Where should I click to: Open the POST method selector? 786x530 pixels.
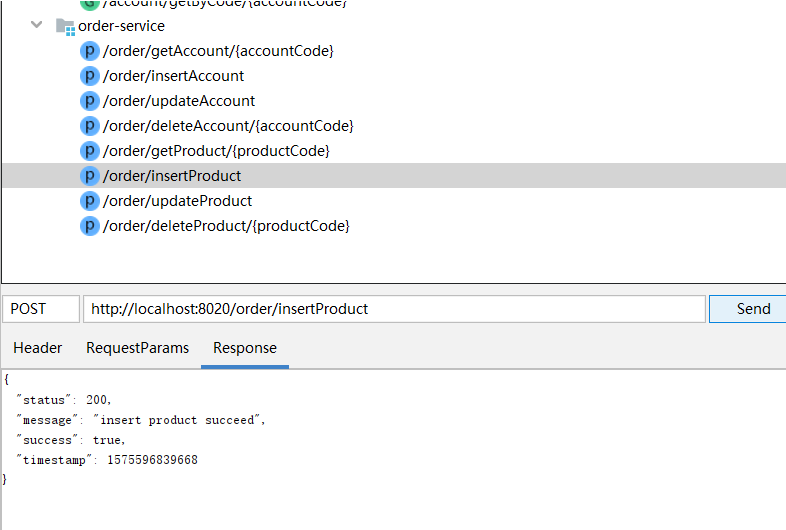(40, 309)
